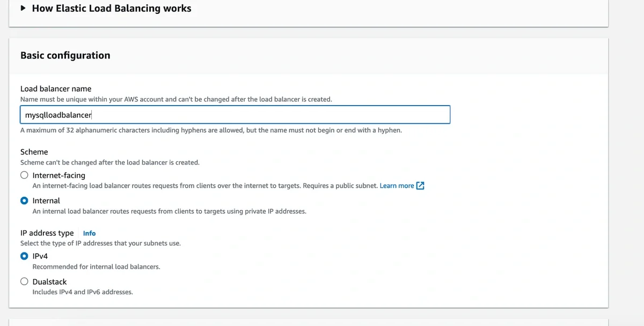
Task: Expand the How Elastic Load Balancing works triangle
Action: click(x=23, y=8)
